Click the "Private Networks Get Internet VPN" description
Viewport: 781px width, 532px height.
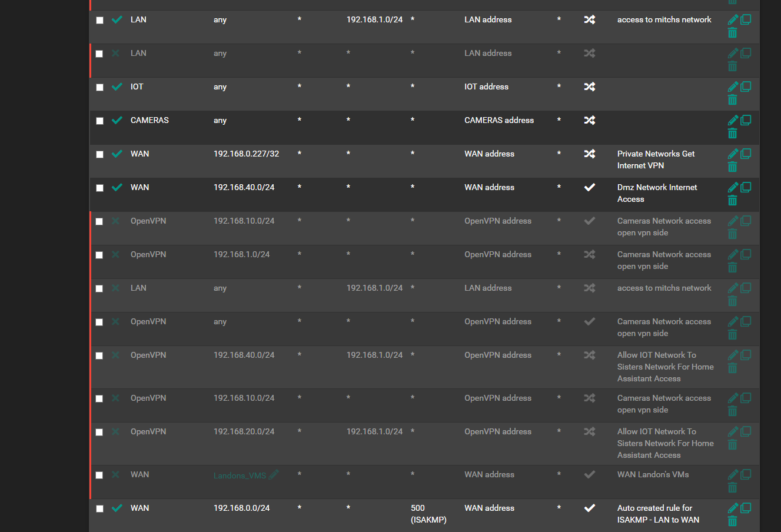[656, 159]
